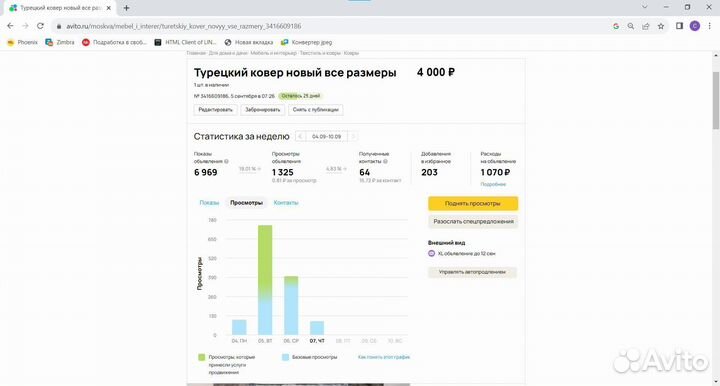Click the info icon next to Полученные контакты

(x=385, y=162)
